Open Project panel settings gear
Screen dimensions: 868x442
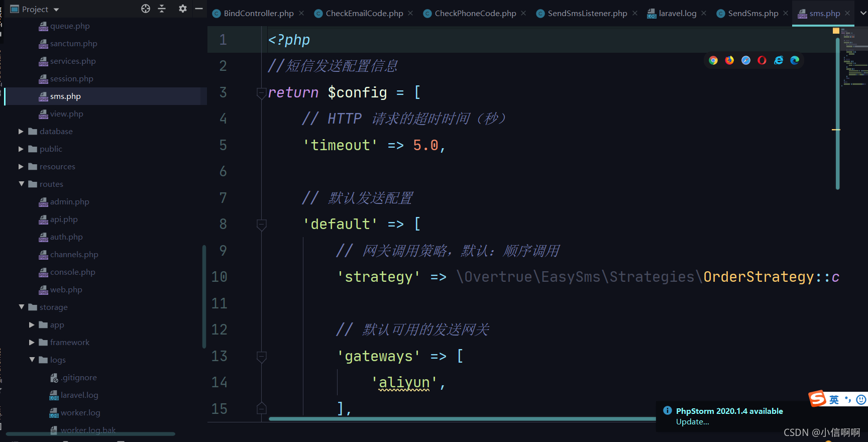pyautogui.click(x=183, y=9)
